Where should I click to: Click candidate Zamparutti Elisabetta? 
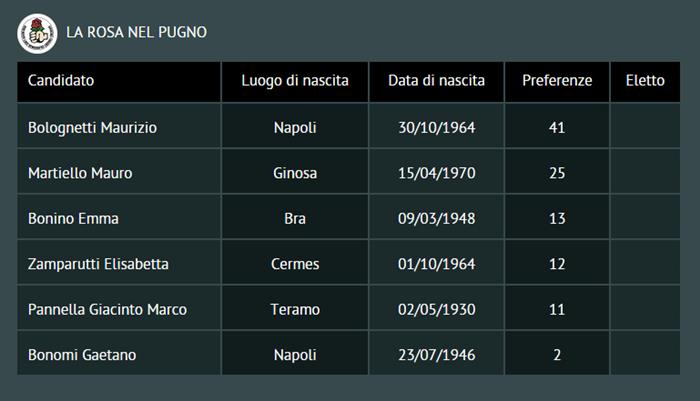(x=98, y=264)
